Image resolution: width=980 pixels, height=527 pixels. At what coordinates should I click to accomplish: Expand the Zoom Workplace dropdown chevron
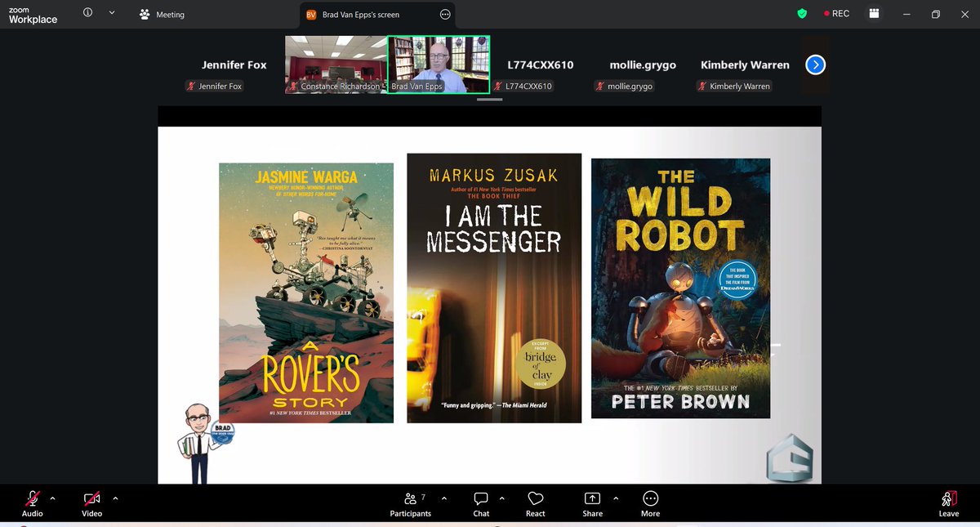112,13
